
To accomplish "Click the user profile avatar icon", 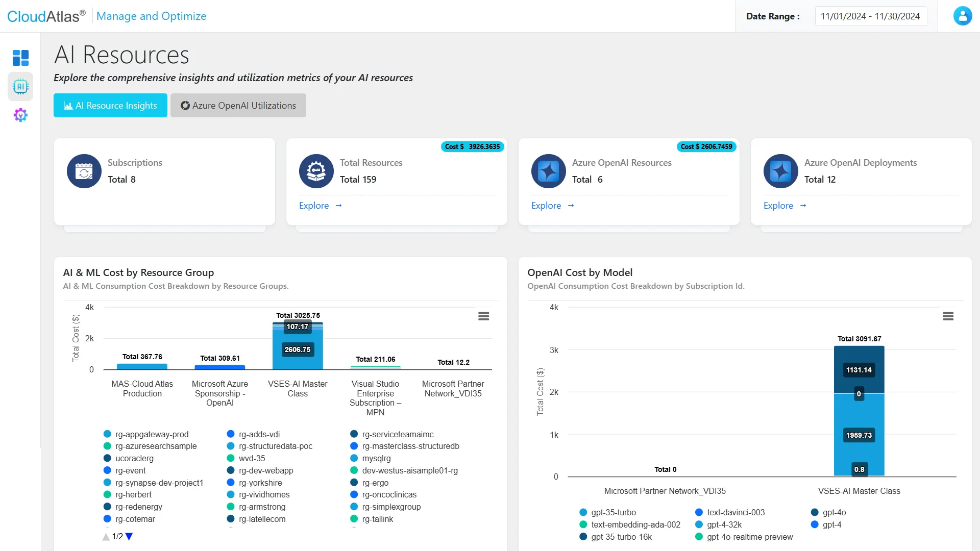I will (x=962, y=16).
